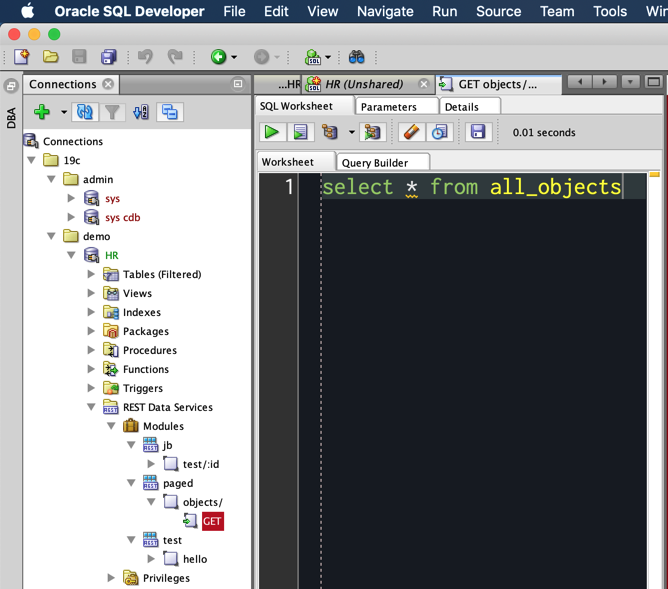Click the Save All toolbar icon
The height and width of the screenshot is (589, 668).
coord(108,57)
